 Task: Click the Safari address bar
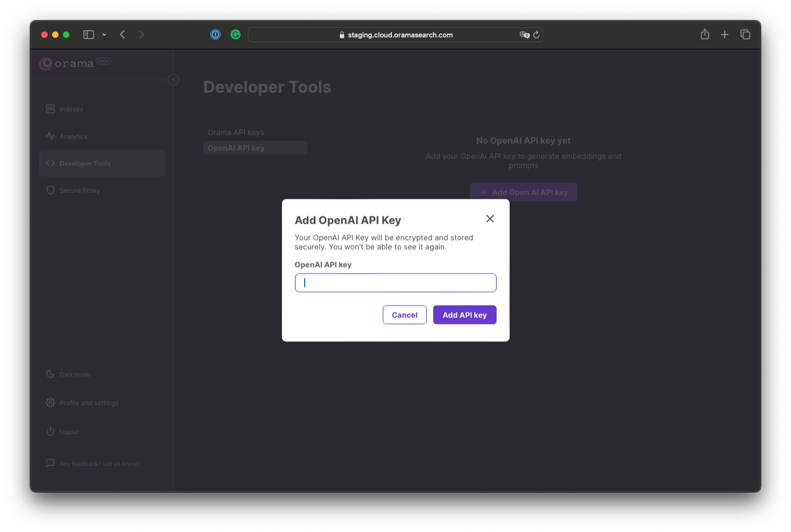(x=395, y=35)
